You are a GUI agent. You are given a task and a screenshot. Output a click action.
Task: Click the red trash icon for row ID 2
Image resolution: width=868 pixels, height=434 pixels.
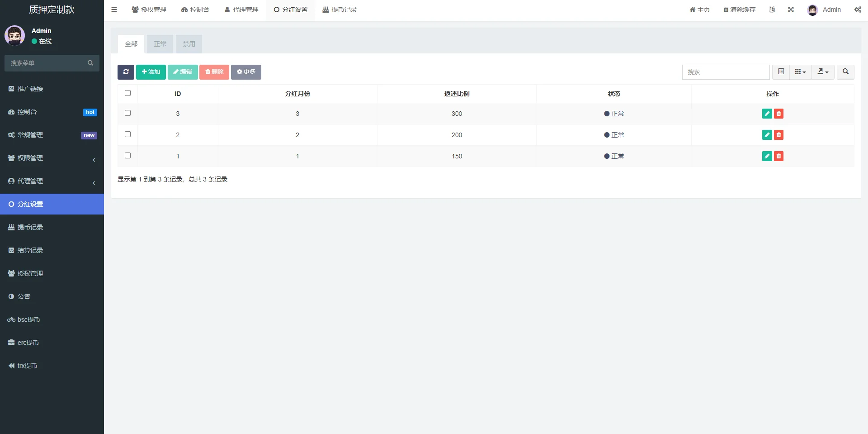778,135
